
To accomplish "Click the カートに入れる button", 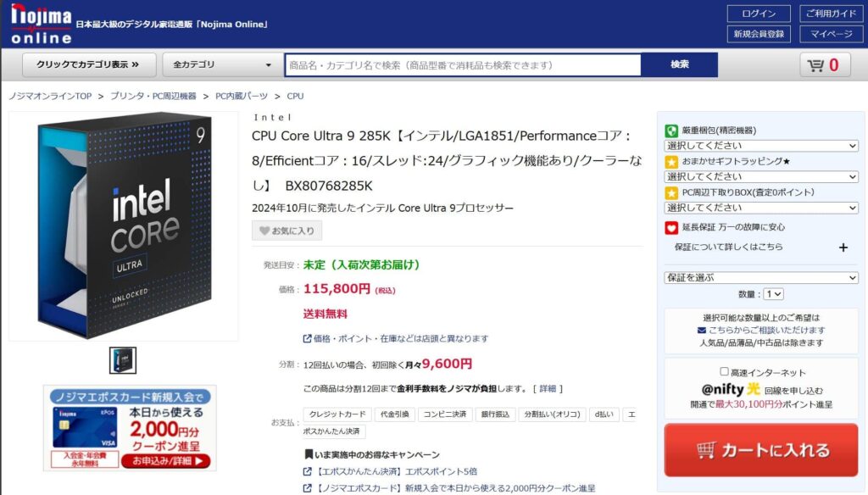I will coord(761,450).
